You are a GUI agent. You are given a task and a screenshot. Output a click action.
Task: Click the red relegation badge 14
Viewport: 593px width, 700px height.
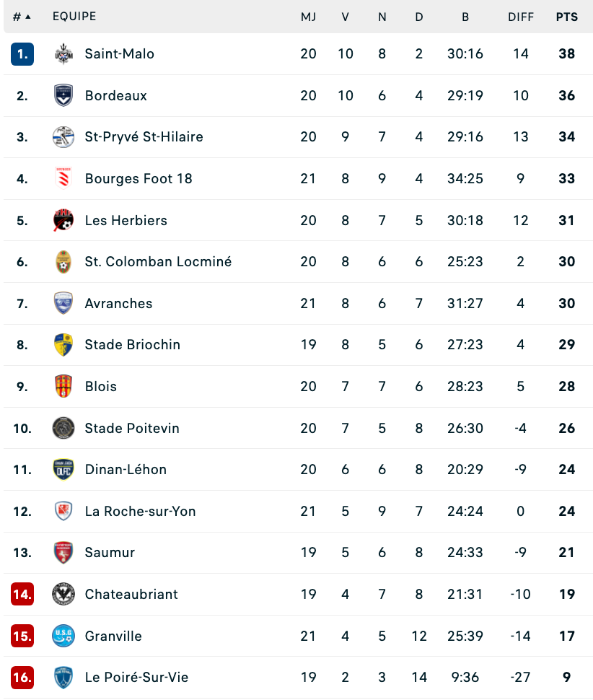tap(22, 594)
